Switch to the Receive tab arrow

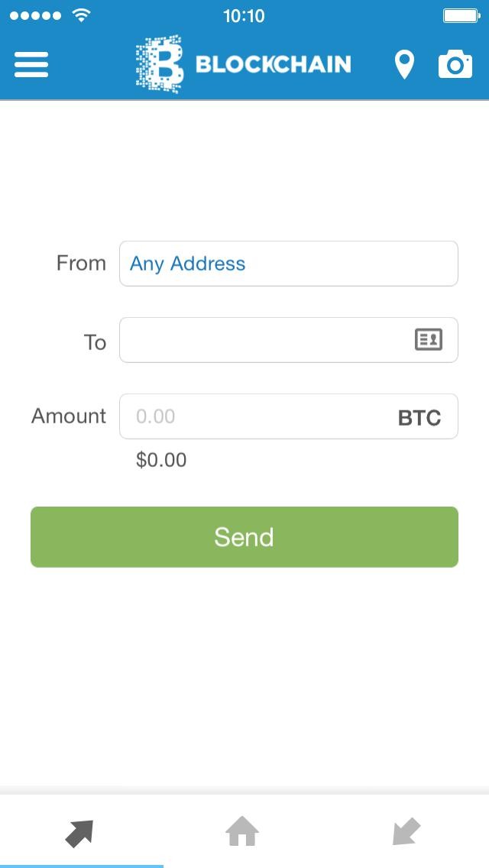tap(406, 831)
